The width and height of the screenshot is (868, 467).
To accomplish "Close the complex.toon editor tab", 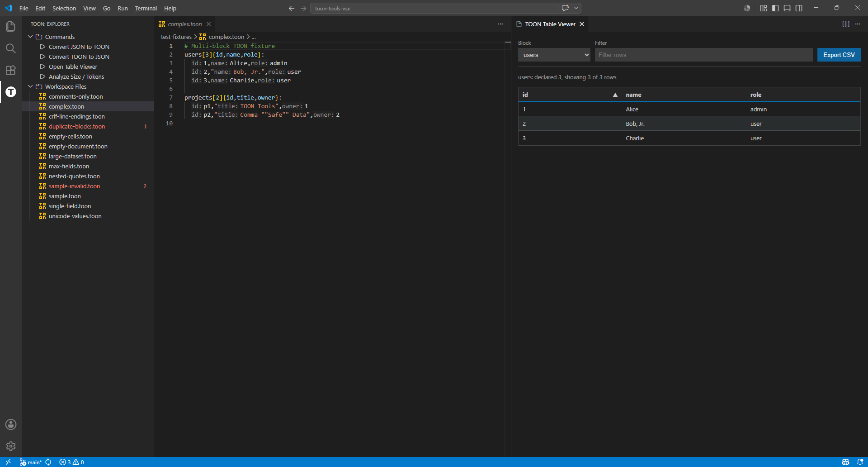I will point(208,24).
